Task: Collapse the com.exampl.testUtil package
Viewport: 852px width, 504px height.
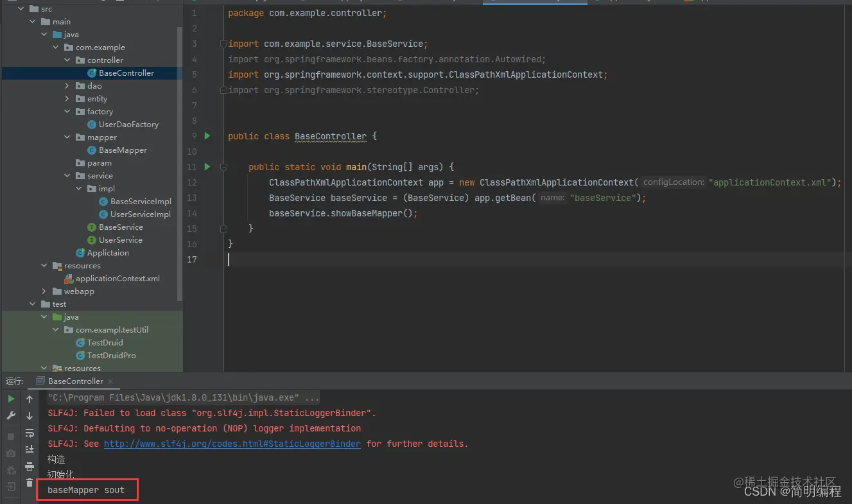Action: pyautogui.click(x=56, y=330)
